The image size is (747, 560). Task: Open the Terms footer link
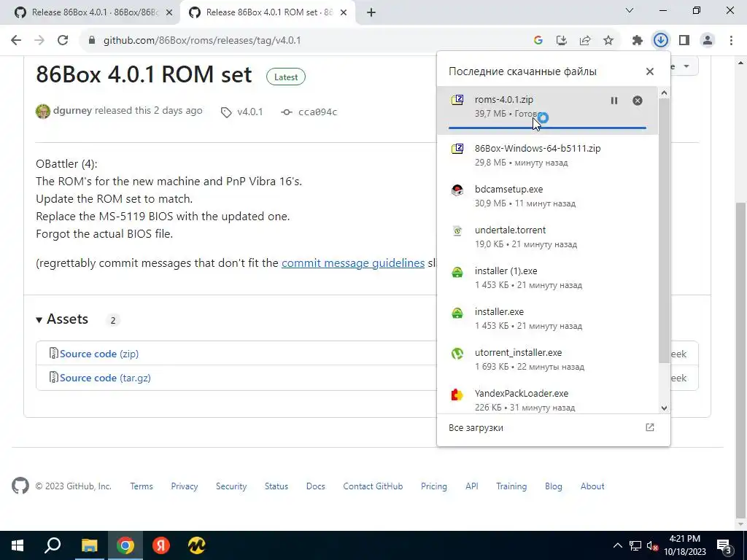click(x=142, y=486)
